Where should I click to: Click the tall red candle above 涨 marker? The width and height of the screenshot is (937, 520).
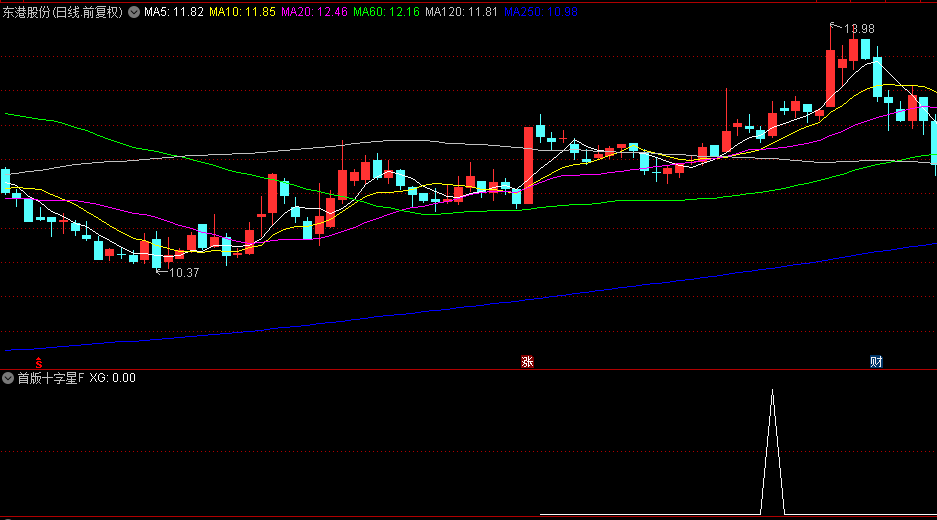tap(528, 166)
